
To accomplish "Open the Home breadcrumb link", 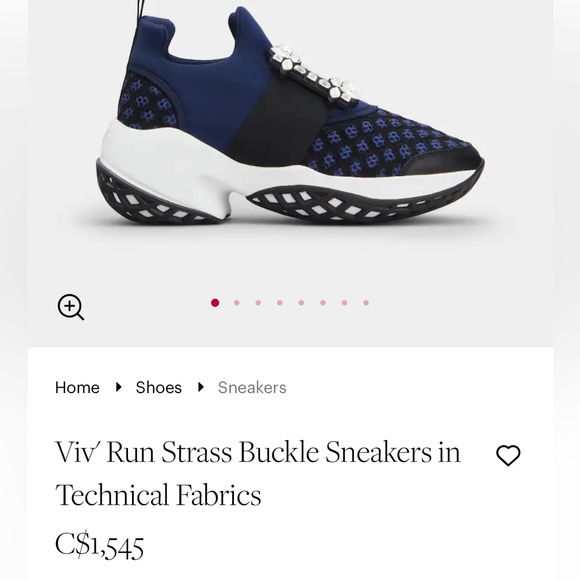I will [x=77, y=387].
